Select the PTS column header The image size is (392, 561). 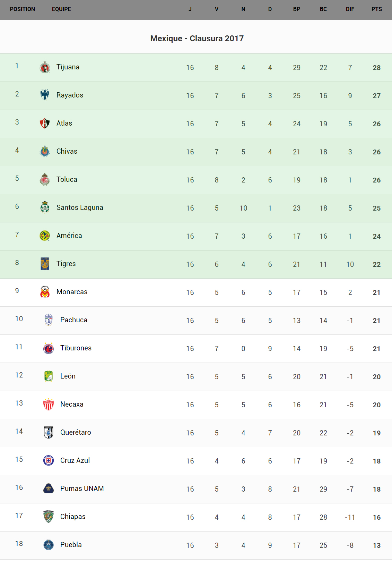click(377, 9)
